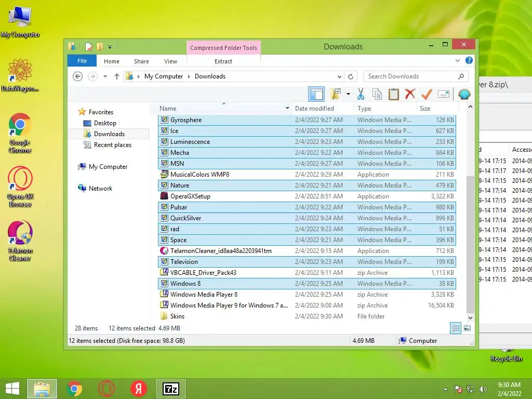
Task: Select the Gyrosphere file row
Action: point(307,120)
